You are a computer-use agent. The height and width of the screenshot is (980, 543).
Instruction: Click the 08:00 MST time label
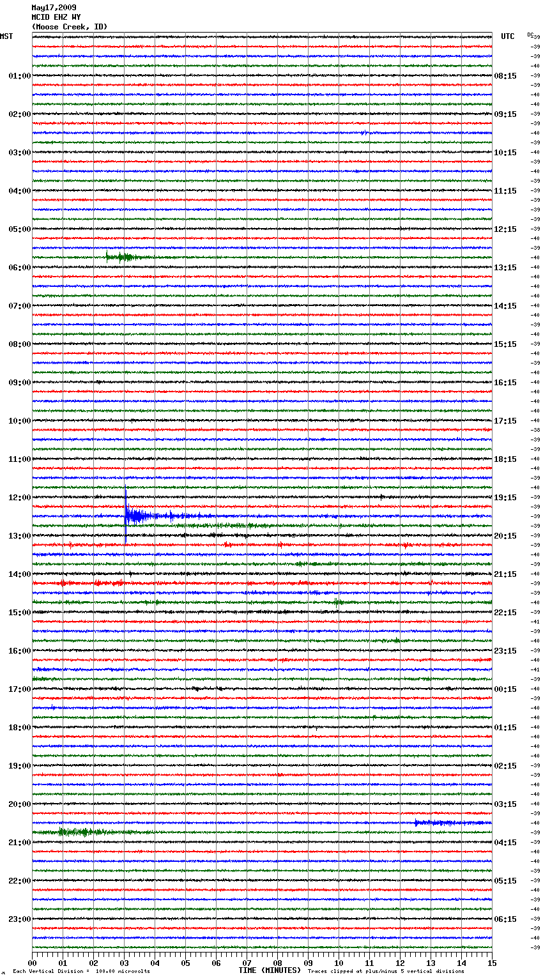click(x=20, y=344)
